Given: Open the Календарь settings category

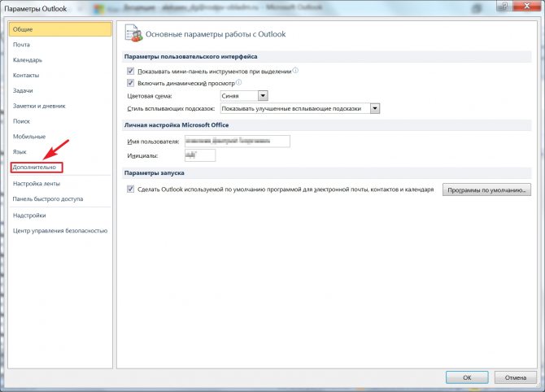Looking at the screenshot, I should [60, 60].
